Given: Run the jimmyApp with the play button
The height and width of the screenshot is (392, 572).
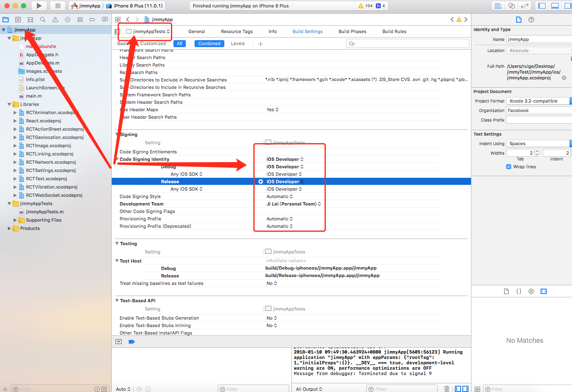Looking at the screenshot, I should pos(39,5).
